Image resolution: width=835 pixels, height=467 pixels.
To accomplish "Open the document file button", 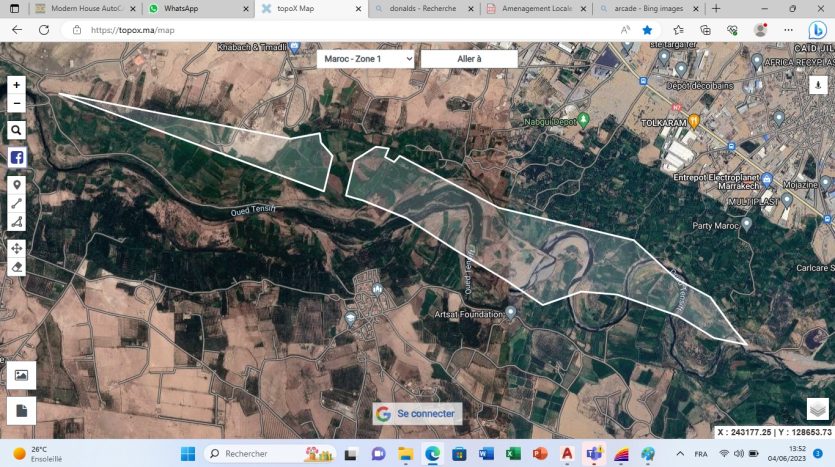I will click(x=21, y=411).
